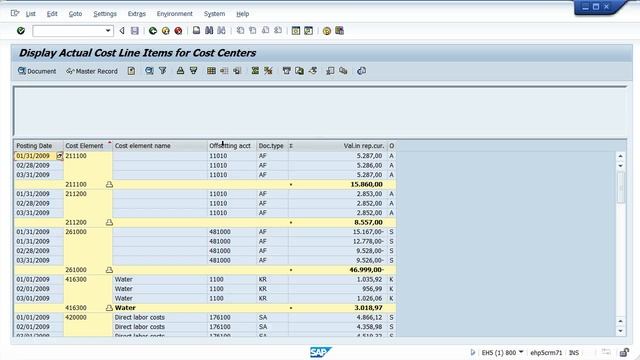Viewport: 640px width, 360px height.
Task: Click the yellow Exit icon
Action: click(x=165, y=31)
